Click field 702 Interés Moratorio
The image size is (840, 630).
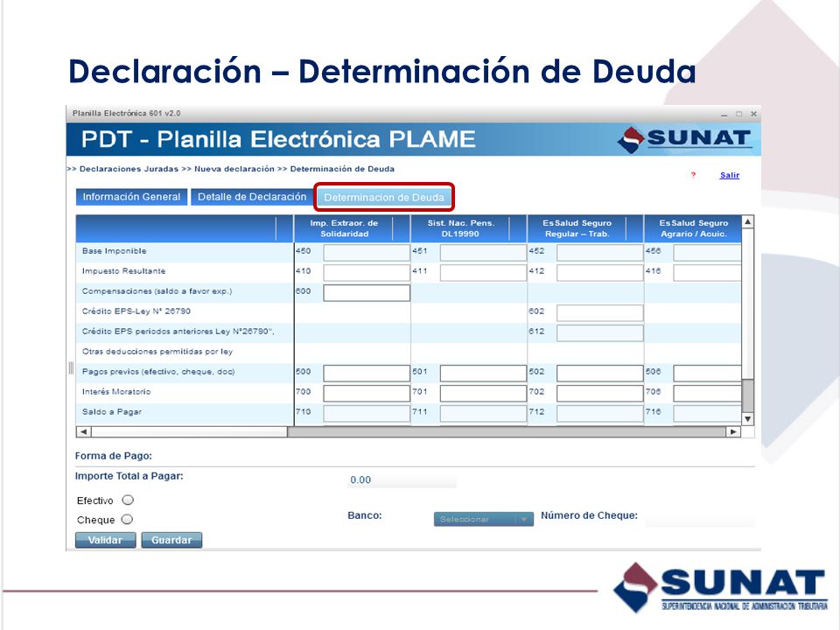(600, 393)
